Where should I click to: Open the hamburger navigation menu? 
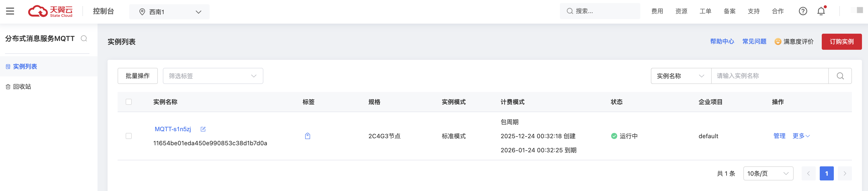point(10,11)
